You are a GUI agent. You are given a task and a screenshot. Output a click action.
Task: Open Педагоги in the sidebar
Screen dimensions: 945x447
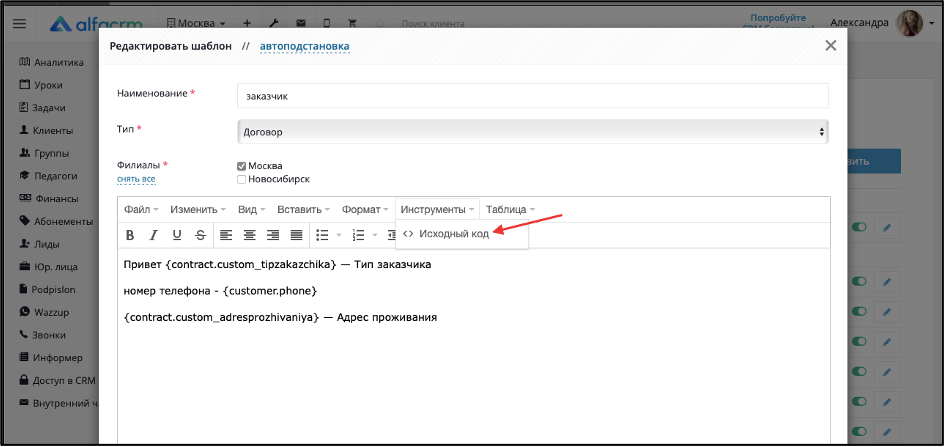point(49,176)
